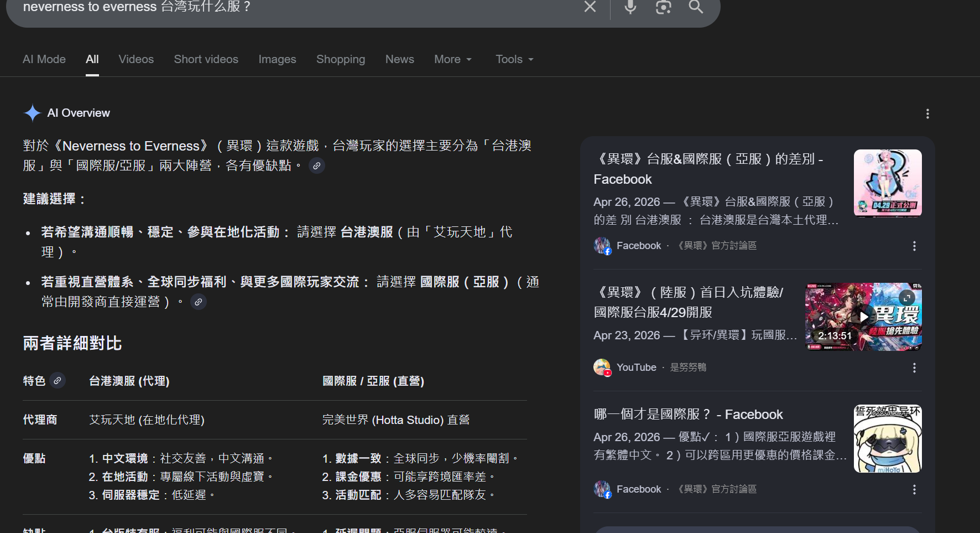Switch to the News tab
Viewport: 980px width, 533px height.
tap(400, 59)
